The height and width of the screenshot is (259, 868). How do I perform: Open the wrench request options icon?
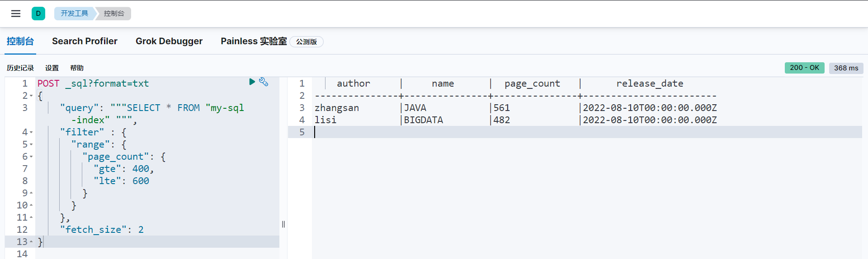[x=264, y=82]
